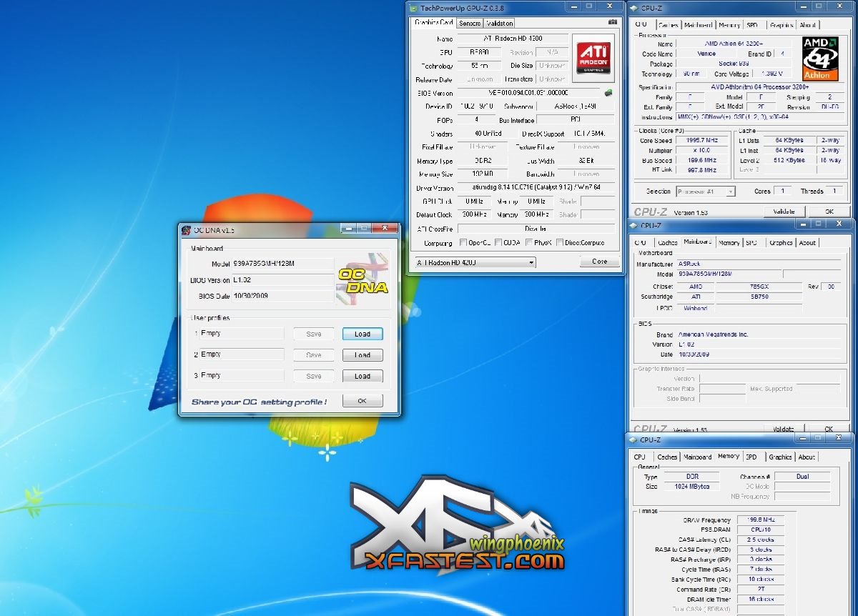Click the OC DNA profile 2 name field
Viewport: 858px width, 616px height.
click(x=242, y=355)
